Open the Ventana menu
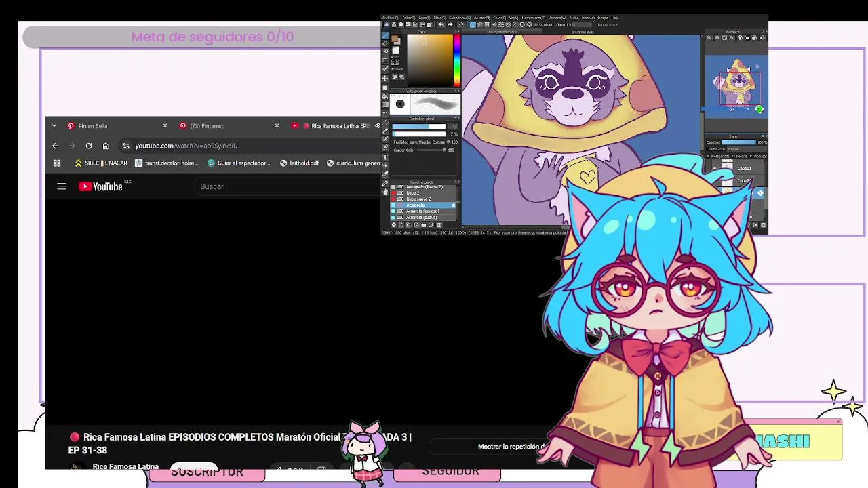The height and width of the screenshot is (488, 868). click(x=557, y=18)
